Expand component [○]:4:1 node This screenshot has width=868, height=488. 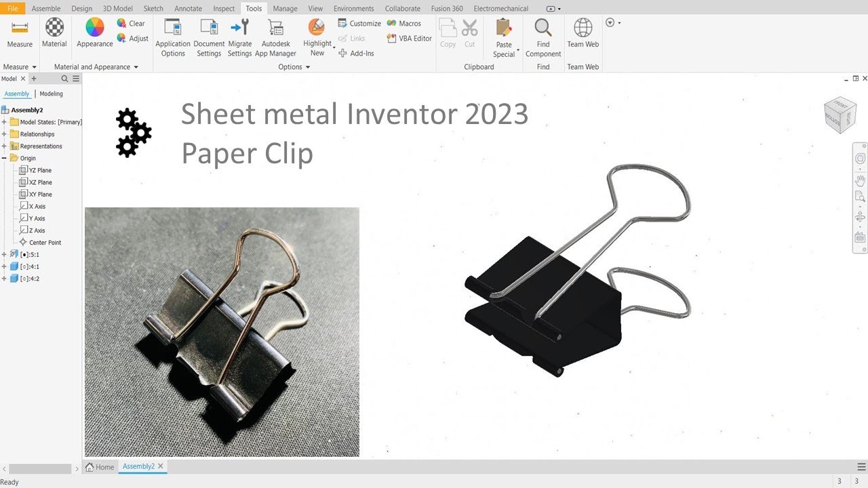(x=4, y=266)
